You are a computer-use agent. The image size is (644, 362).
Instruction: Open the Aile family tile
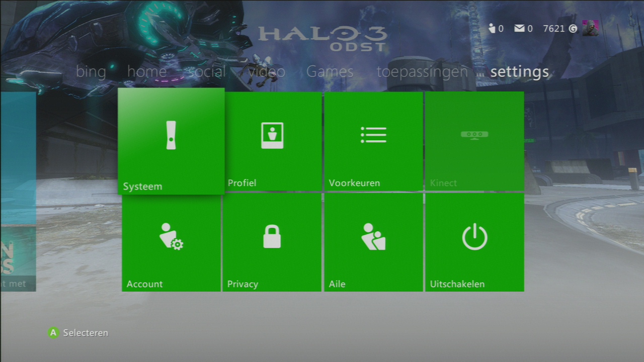tap(373, 242)
